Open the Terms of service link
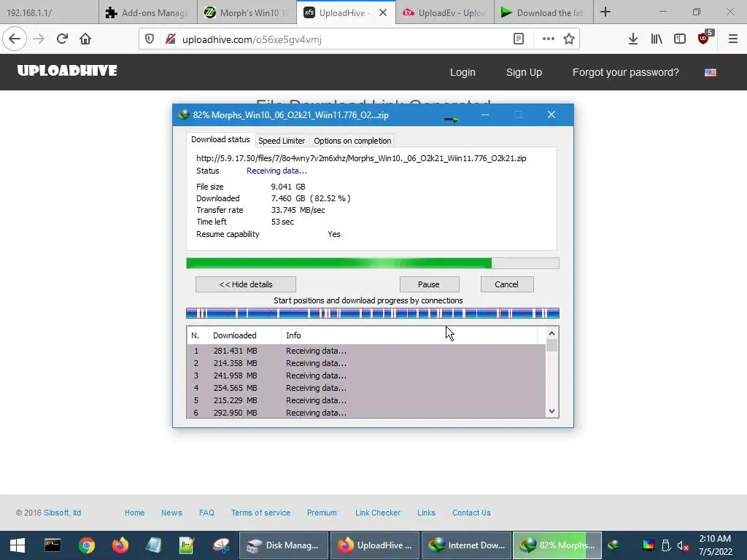Viewport: 747px width, 560px height. coord(260,513)
